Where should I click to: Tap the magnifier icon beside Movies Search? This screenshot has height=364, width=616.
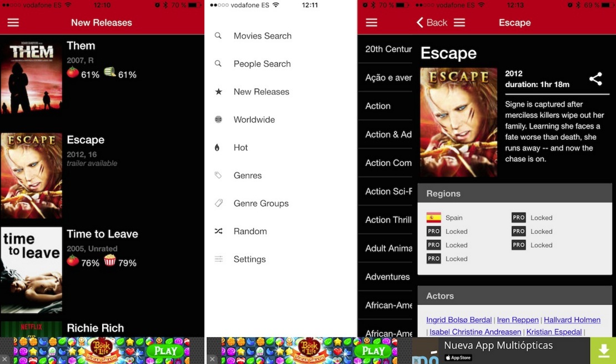pyautogui.click(x=218, y=36)
